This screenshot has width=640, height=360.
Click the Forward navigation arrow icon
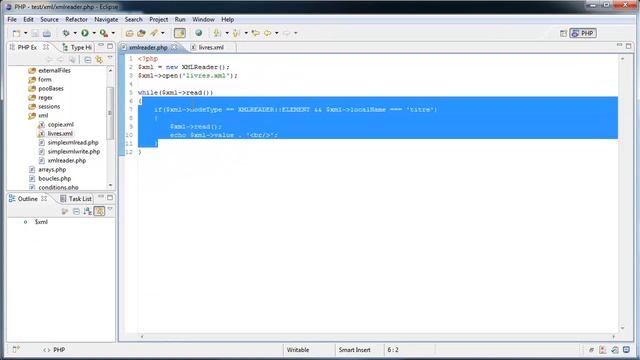pos(287,33)
